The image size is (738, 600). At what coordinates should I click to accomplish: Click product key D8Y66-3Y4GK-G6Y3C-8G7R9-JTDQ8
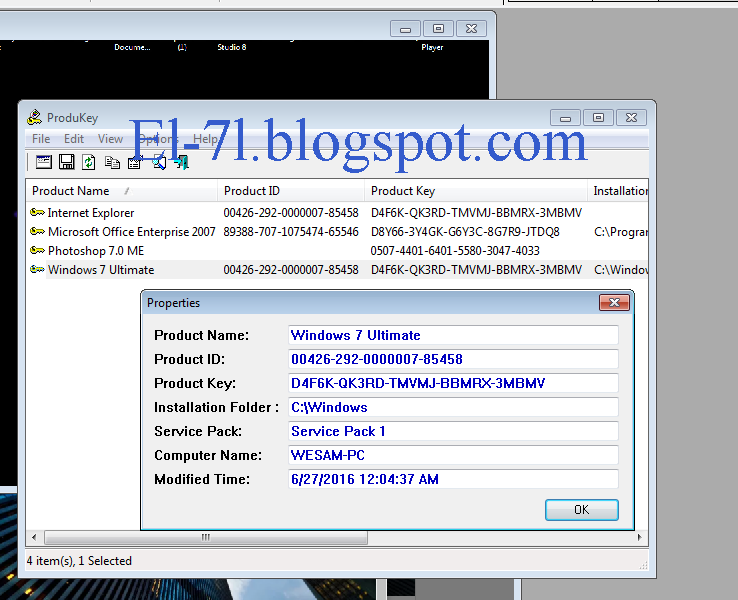click(x=465, y=232)
